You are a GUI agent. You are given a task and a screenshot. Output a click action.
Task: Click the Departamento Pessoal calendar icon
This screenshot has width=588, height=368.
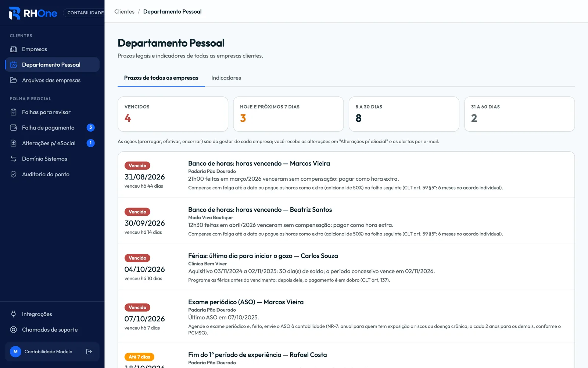(x=14, y=65)
